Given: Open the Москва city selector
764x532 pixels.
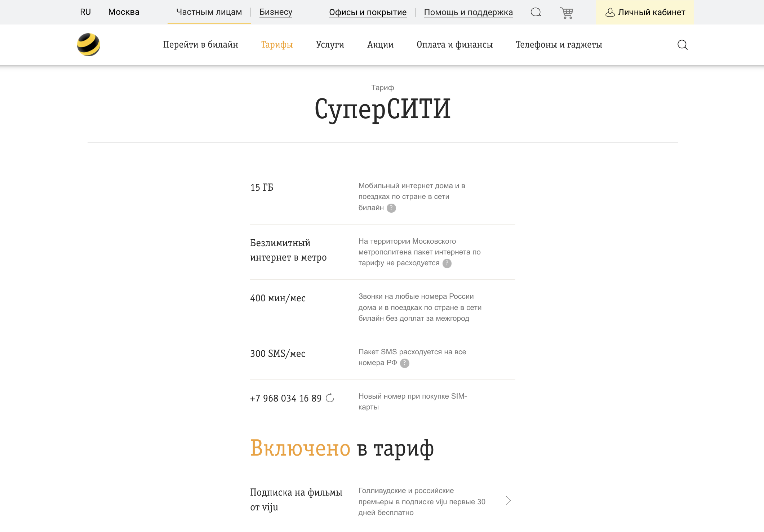Looking at the screenshot, I should (123, 12).
